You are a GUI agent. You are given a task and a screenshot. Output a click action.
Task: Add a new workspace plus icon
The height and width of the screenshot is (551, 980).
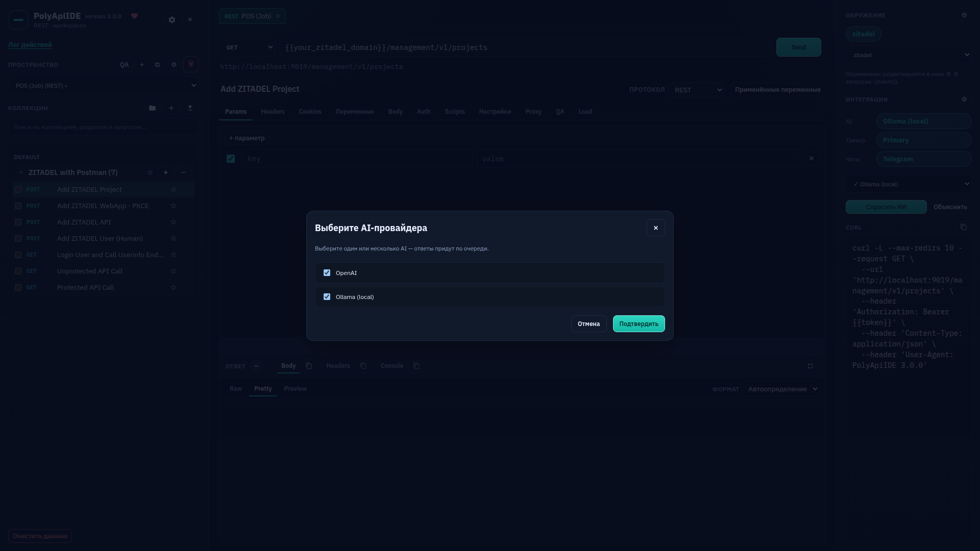[142, 65]
